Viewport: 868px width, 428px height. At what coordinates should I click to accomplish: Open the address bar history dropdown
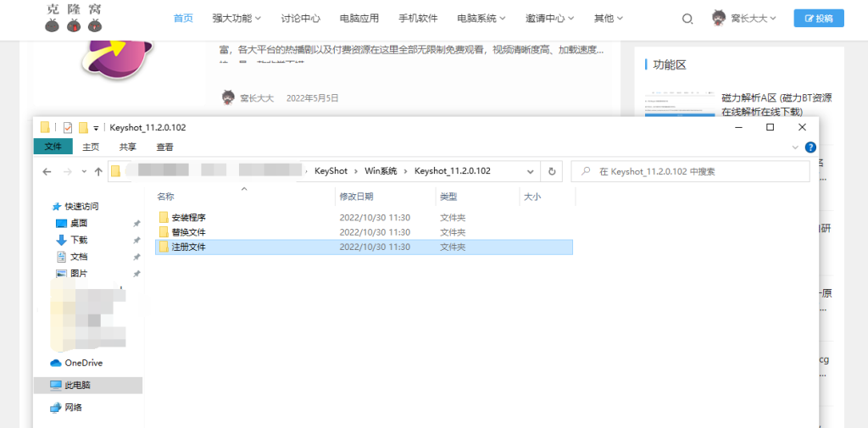(530, 171)
